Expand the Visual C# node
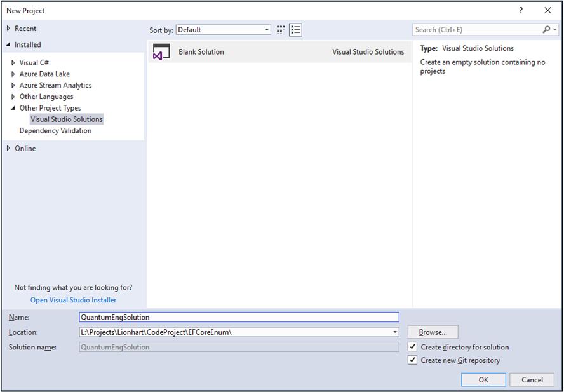Screen dimensions: 564x392 (13, 63)
